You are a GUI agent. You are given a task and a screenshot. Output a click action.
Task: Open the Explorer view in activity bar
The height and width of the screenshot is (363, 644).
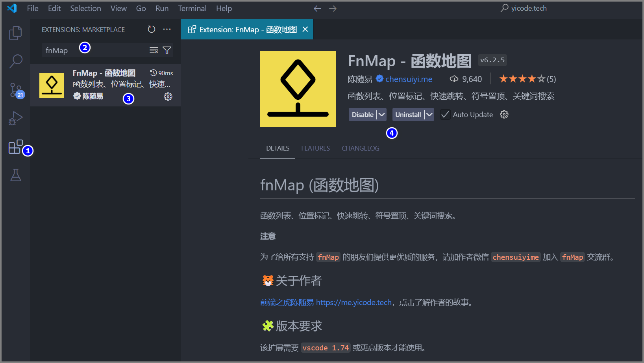pos(15,33)
